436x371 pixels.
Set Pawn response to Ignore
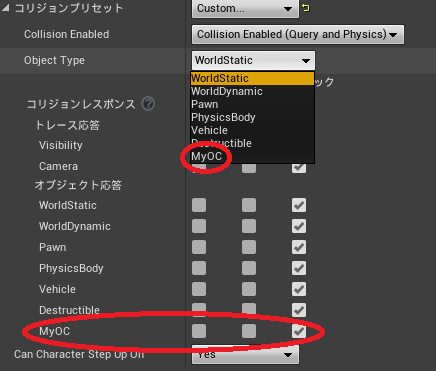coord(199,247)
